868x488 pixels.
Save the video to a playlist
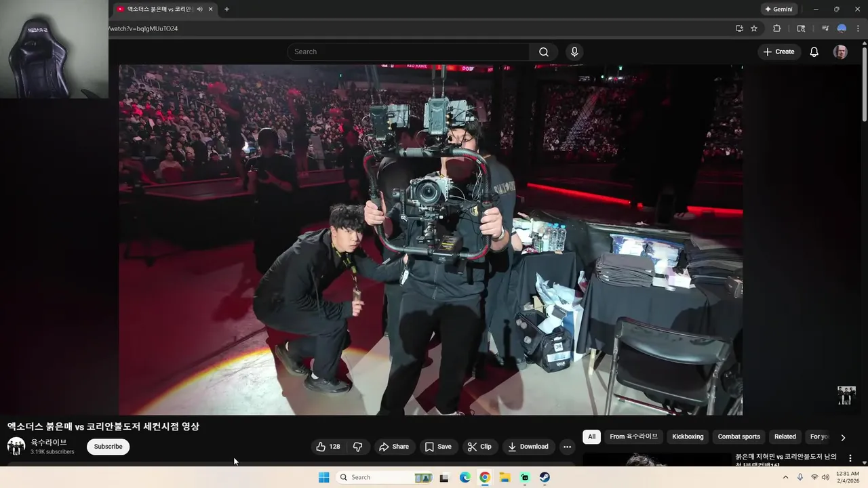[438, 447]
